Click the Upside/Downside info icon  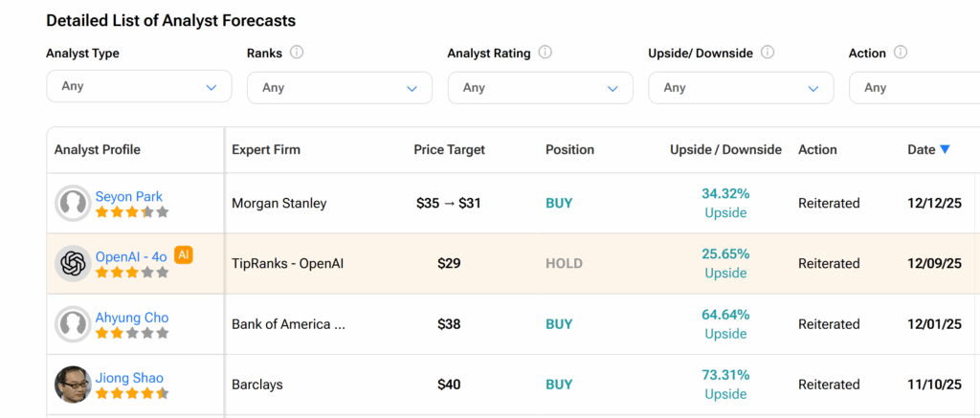click(768, 53)
